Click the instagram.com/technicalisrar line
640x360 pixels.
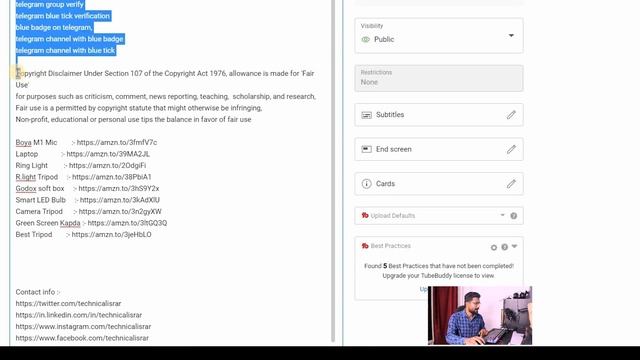83,327
